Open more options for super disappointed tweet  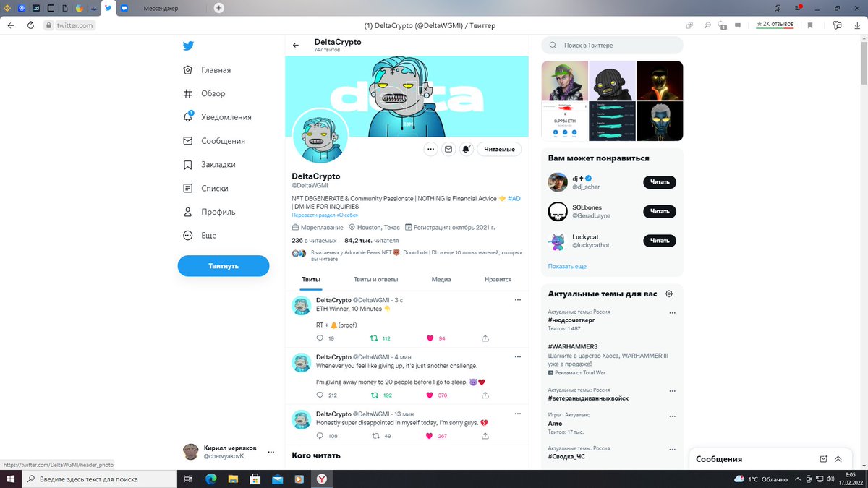pos(517,414)
